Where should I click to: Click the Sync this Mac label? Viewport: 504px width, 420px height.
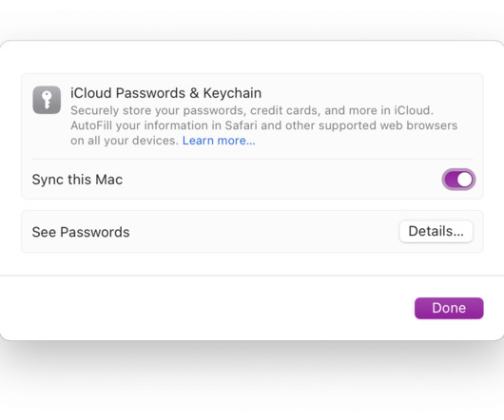tap(77, 180)
